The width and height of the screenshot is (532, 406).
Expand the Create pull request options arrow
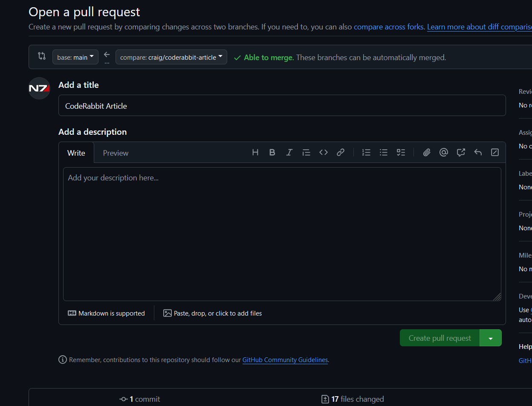pyautogui.click(x=491, y=338)
